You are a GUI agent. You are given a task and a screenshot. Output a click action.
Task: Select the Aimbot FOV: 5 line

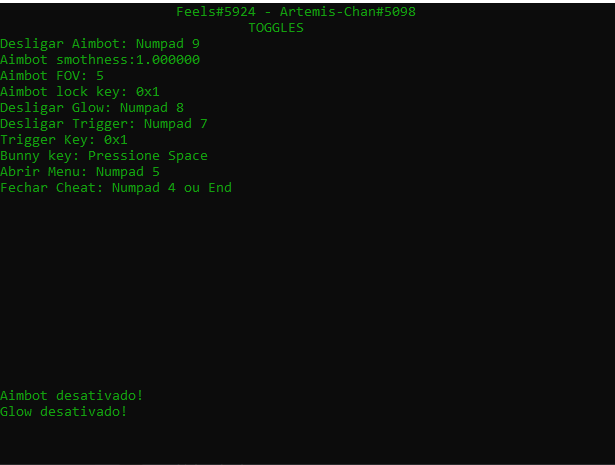point(52,76)
